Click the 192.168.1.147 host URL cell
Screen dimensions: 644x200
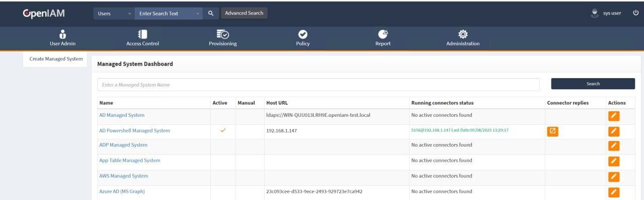282,130
